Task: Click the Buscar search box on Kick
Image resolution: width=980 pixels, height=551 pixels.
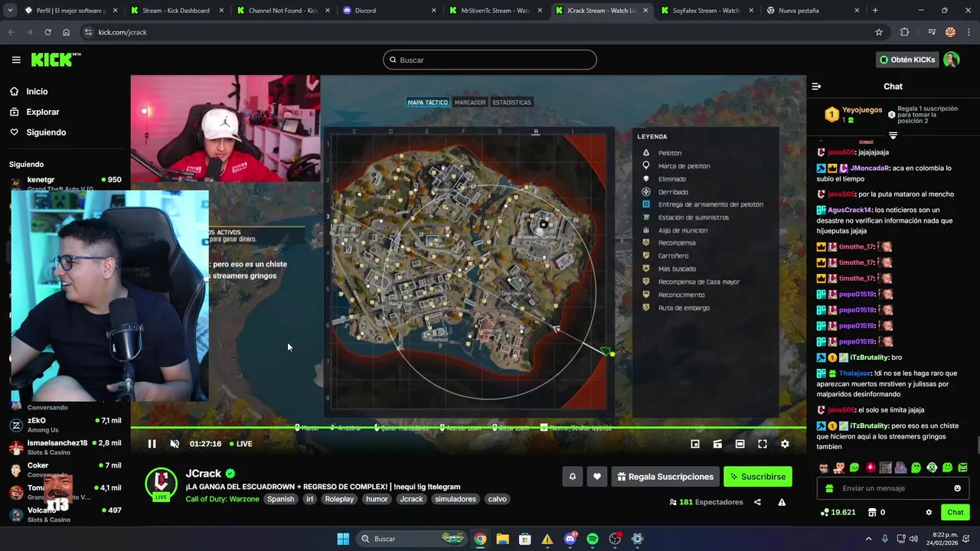Action: coord(490,60)
